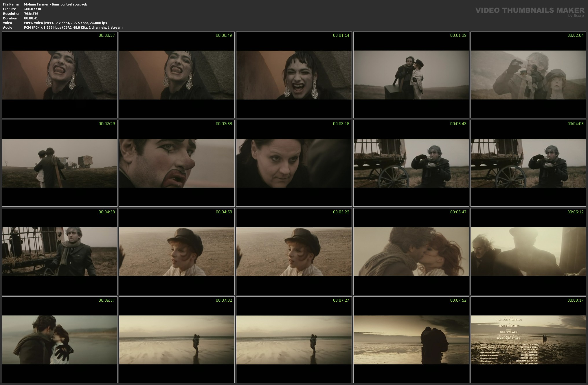Select the capped redhead frame at 00:05:23
Image resolution: width=588 pixels, height=385 pixels.
click(294, 252)
